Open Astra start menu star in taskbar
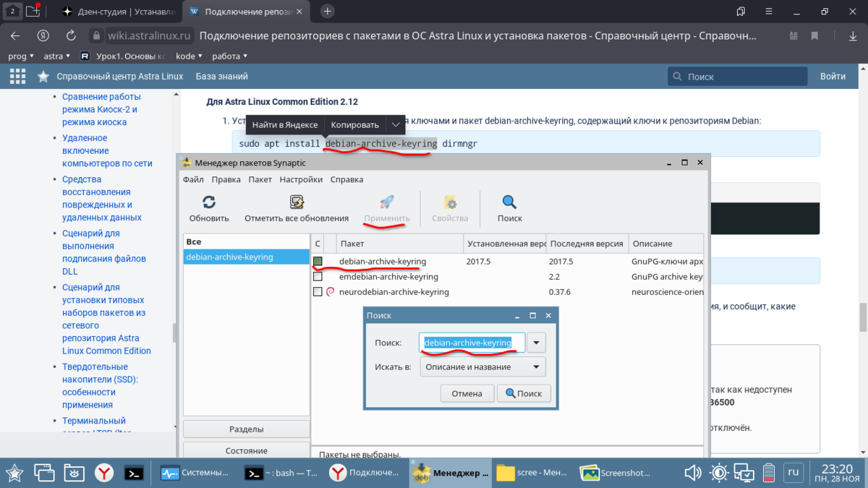Screen dimensions: 868x488 coord(14,474)
